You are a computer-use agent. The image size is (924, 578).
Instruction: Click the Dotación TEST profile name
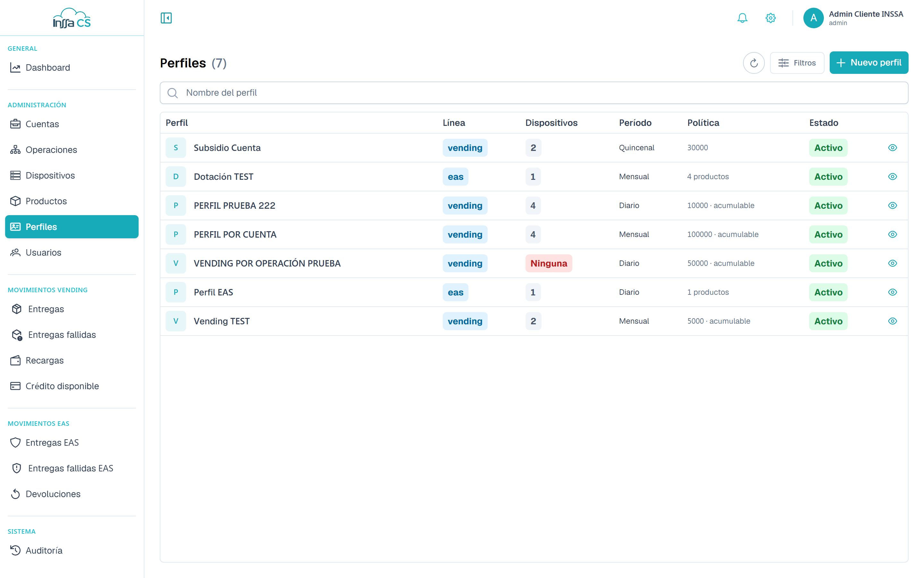click(223, 177)
